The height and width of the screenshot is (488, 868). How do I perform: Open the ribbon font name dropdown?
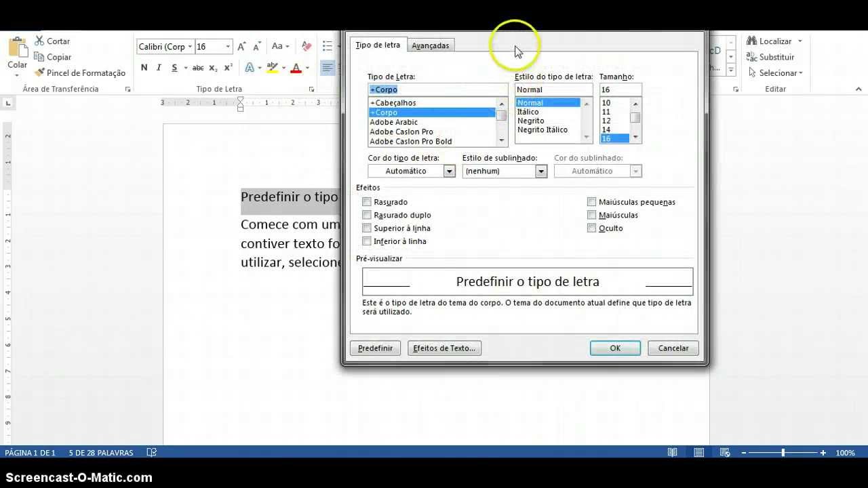tap(189, 47)
